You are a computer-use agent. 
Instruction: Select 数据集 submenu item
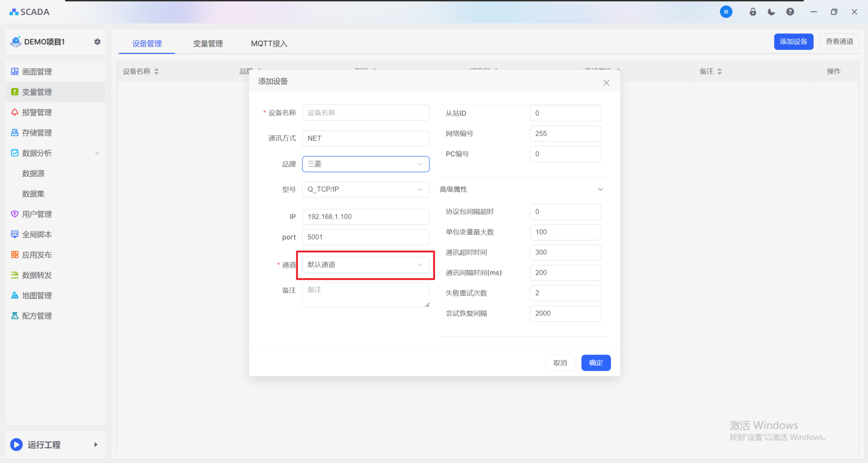(x=33, y=194)
